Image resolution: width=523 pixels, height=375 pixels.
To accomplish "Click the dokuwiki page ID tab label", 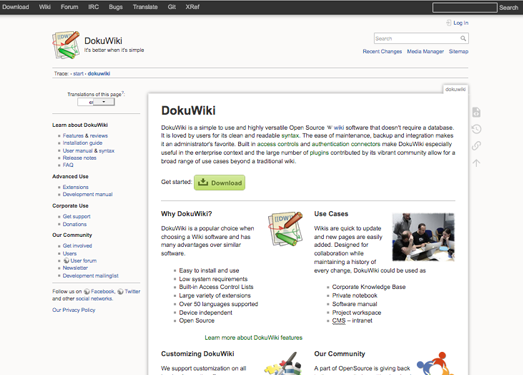I will click(455, 89).
